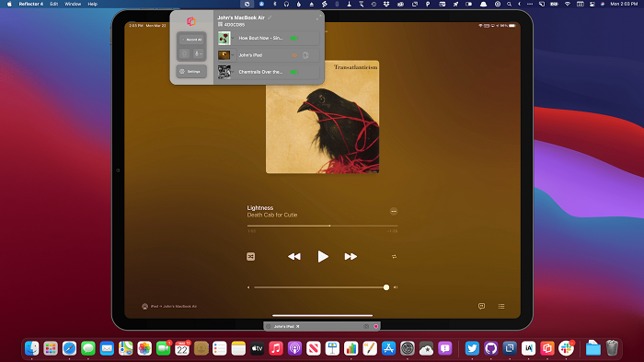Open App Store from the Dock
Viewport: 644px width, 362px height.
coord(388,348)
